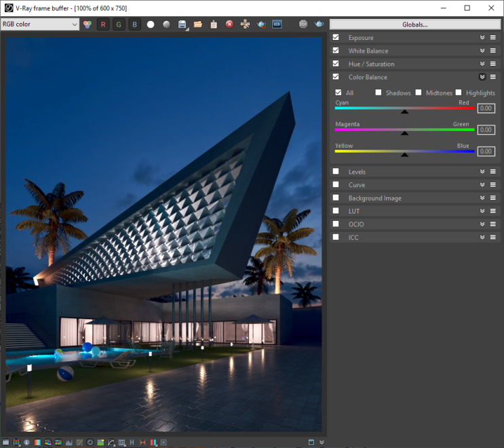Screen dimensions: 504x448
Task: Open the ICC hamburger menu
Action: click(x=493, y=237)
